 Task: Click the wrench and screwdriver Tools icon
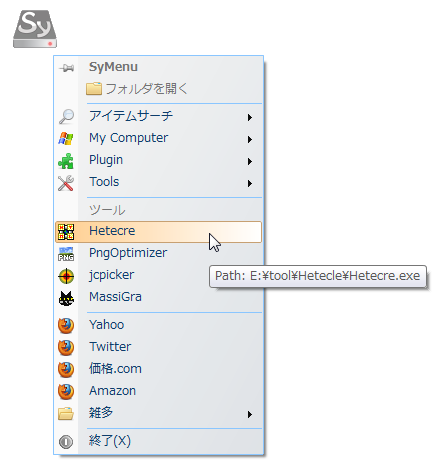coord(66,183)
